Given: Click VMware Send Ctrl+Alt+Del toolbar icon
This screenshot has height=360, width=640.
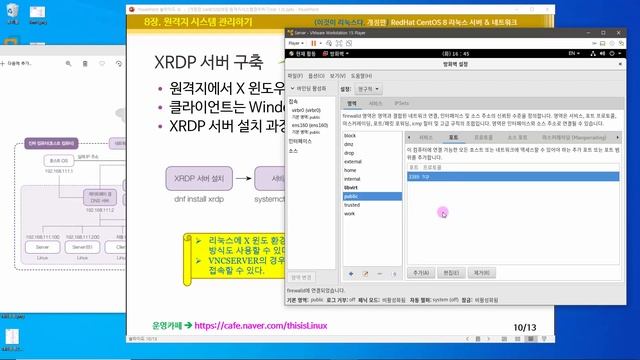Looking at the screenshot, I should [x=329, y=43].
